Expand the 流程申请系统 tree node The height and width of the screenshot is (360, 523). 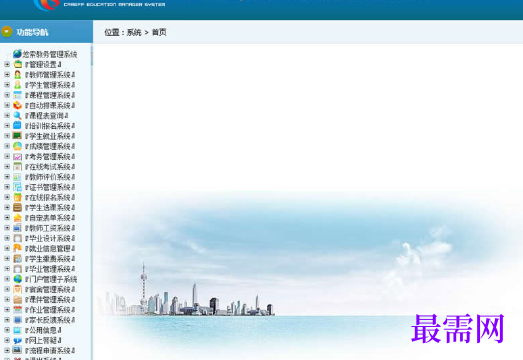click(x=7, y=350)
